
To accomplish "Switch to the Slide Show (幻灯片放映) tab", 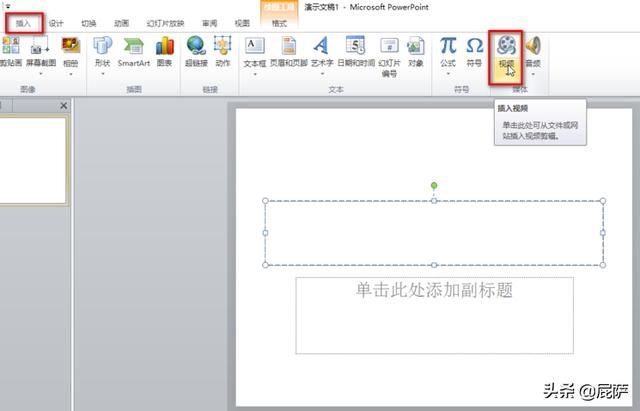I will tap(165, 22).
